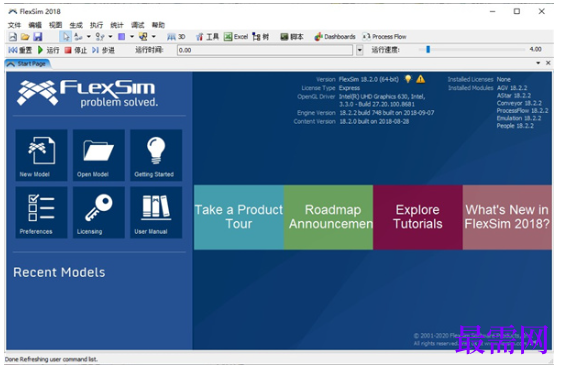Screen dimensions: 567x371
Task: Click the red 停止 stop button
Action: click(76, 50)
